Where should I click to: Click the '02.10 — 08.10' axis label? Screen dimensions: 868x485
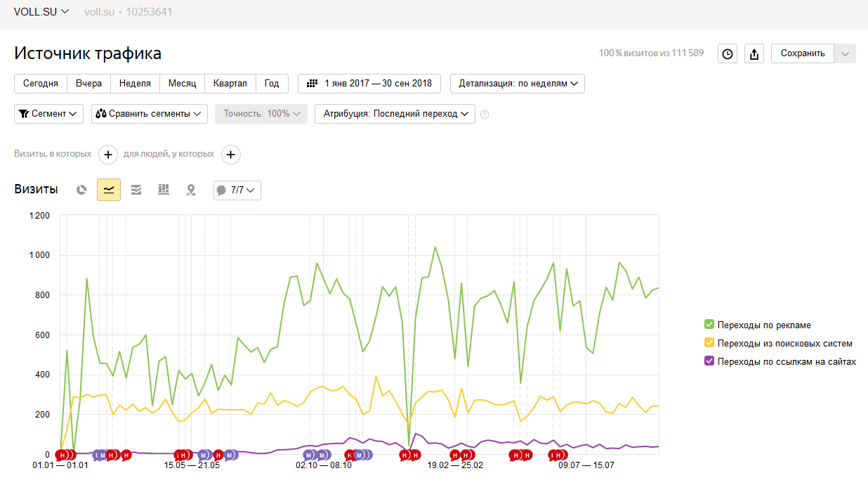coord(324,465)
